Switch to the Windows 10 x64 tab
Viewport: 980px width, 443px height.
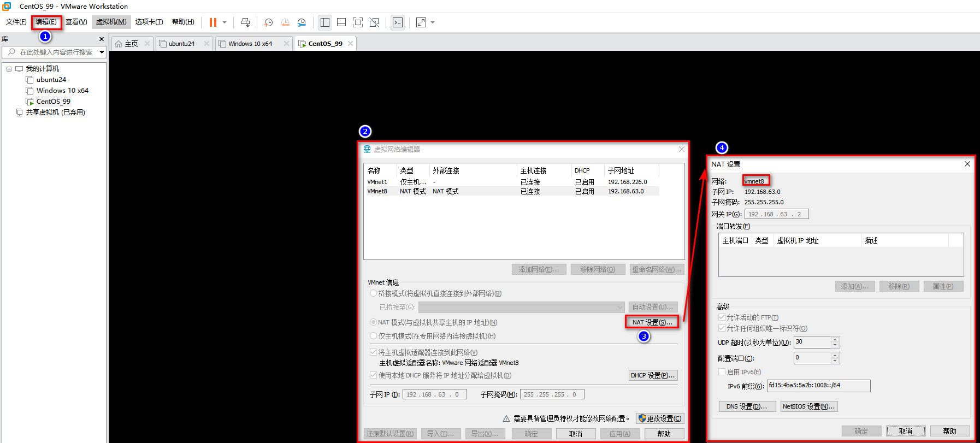250,44
